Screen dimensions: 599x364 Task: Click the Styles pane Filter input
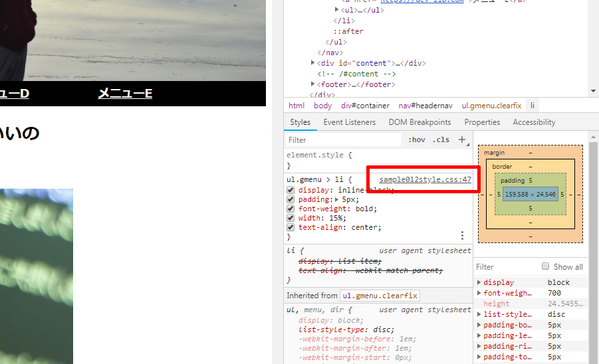tap(343, 140)
